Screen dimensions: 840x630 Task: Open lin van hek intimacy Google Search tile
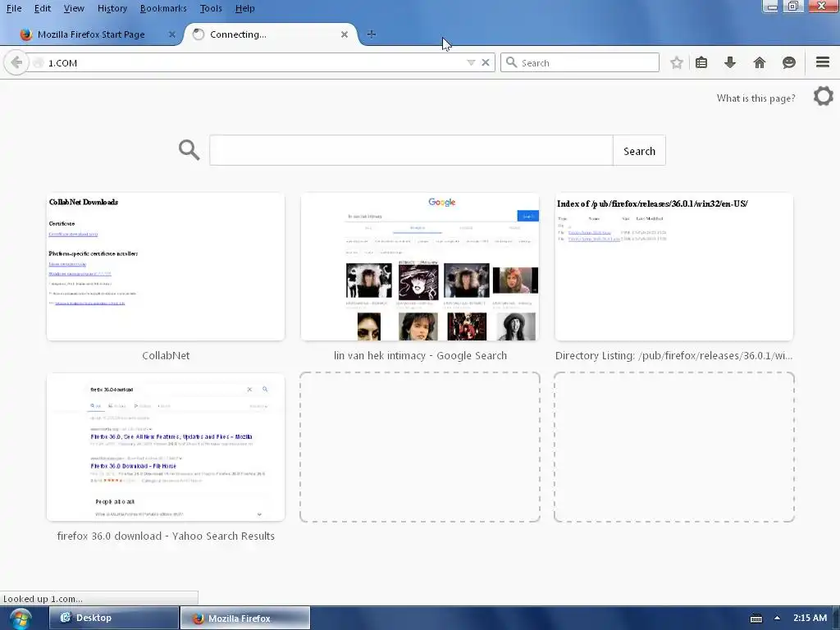coord(420,267)
